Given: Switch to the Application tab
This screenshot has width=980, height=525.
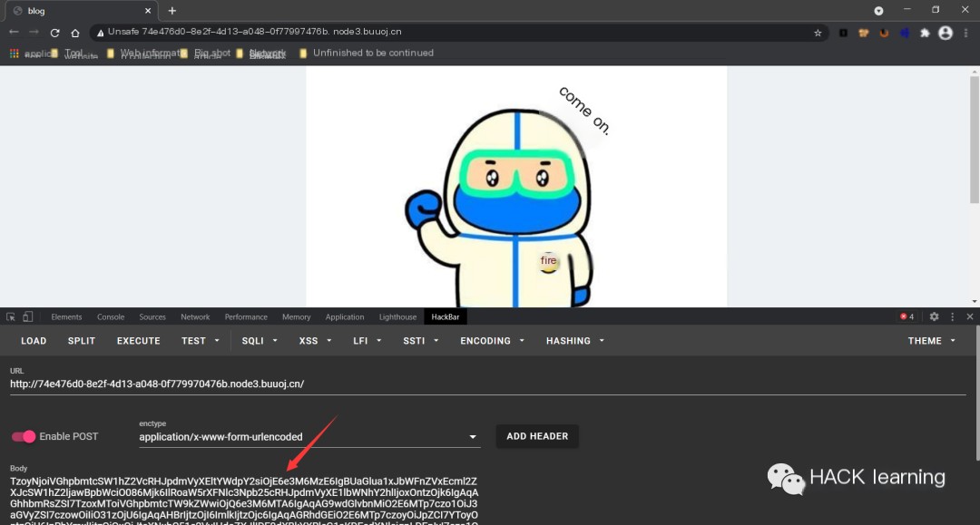Looking at the screenshot, I should (x=345, y=316).
